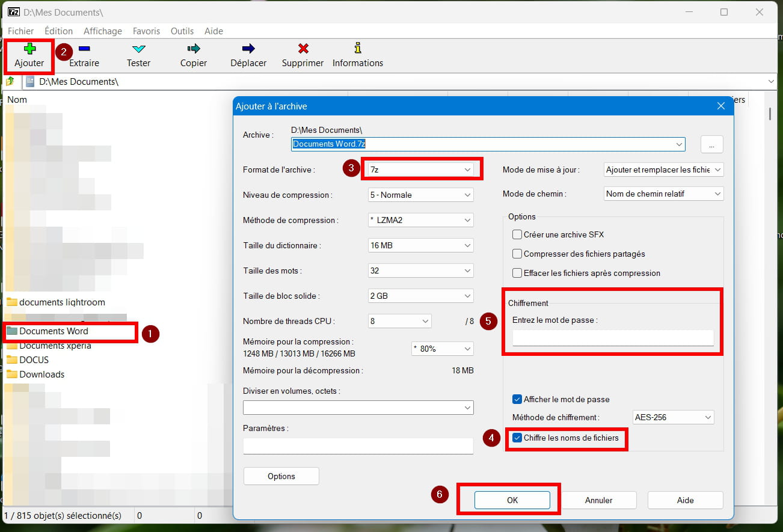Screen dimensions: 783x532
Task: Click the Tester checkmark icon
Action: pyautogui.click(x=138, y=49)
